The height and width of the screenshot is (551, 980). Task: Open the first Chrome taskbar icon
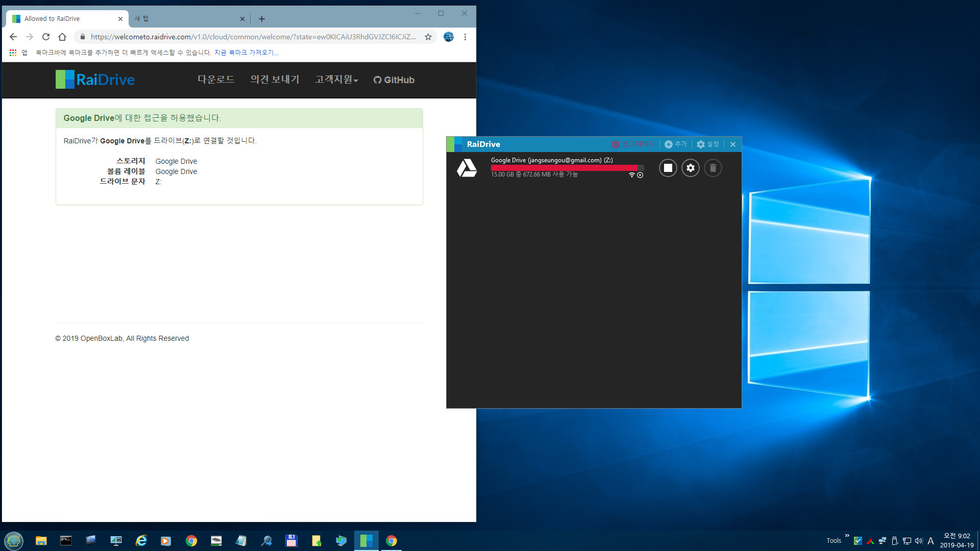(191, 541)
